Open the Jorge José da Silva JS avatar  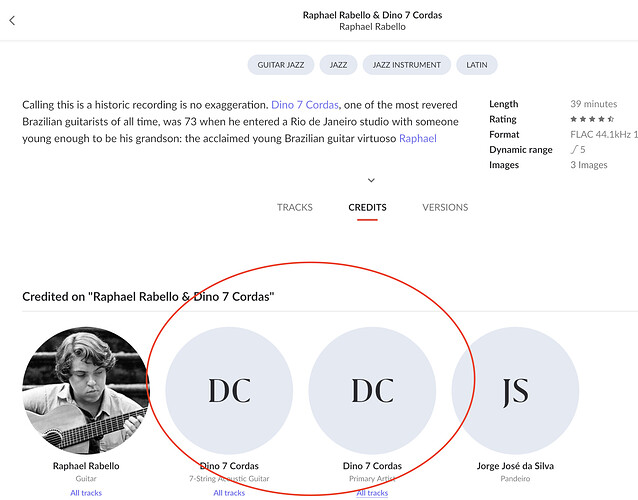(516, 391)
